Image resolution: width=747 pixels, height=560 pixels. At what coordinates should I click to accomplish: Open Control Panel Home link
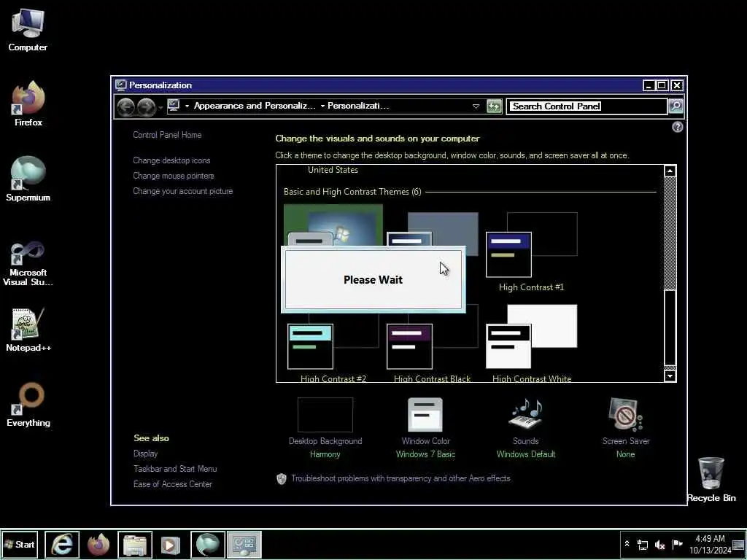(167, 135)
